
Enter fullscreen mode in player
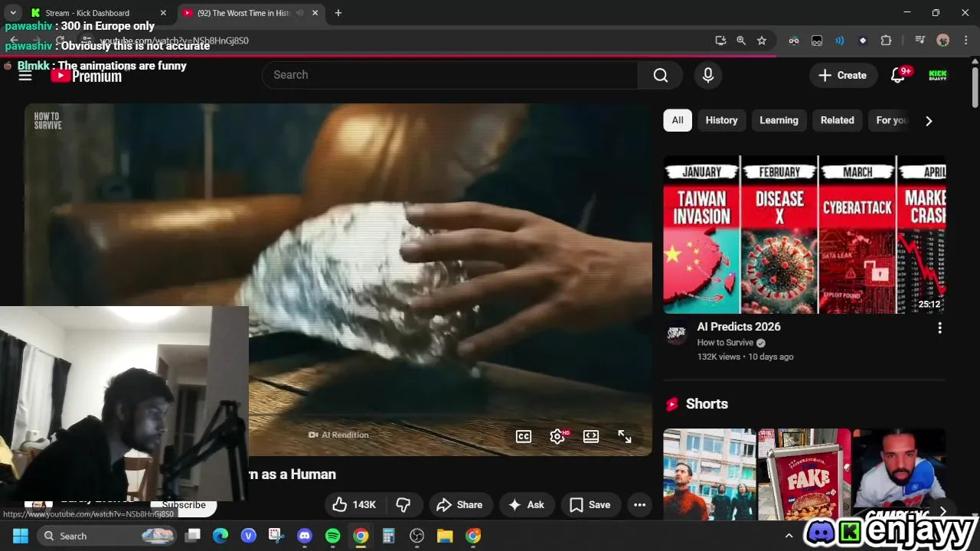click(625, 436)
